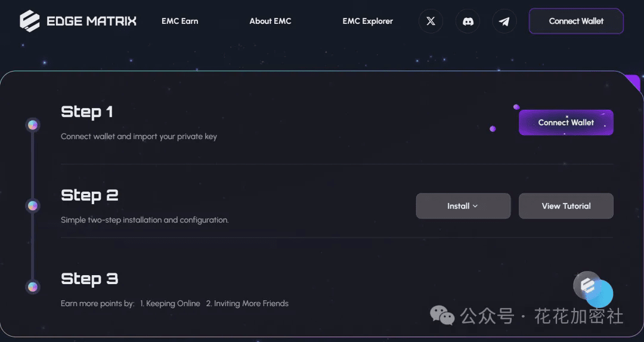Screen dimensions: 644x342
Task: Select the Step 2 heading
Action: pyautogui.click(x=89, y=195)
